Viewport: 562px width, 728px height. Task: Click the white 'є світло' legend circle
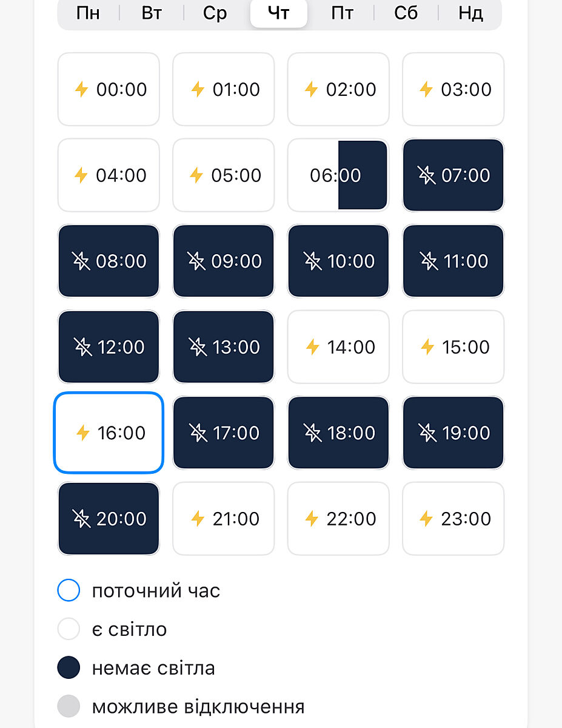pos(69,629)
